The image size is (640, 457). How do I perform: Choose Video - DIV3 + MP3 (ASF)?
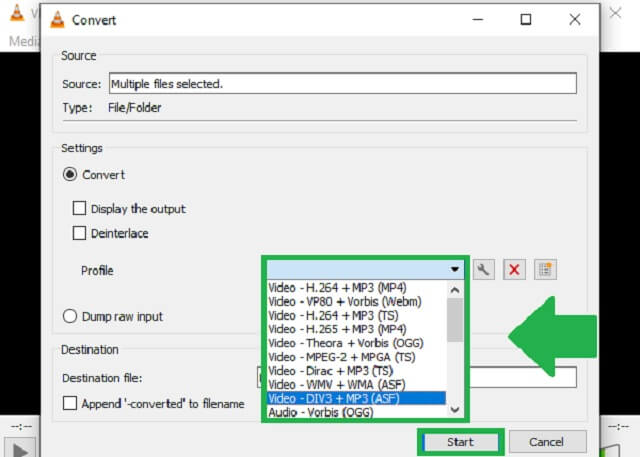pos(356,398)
